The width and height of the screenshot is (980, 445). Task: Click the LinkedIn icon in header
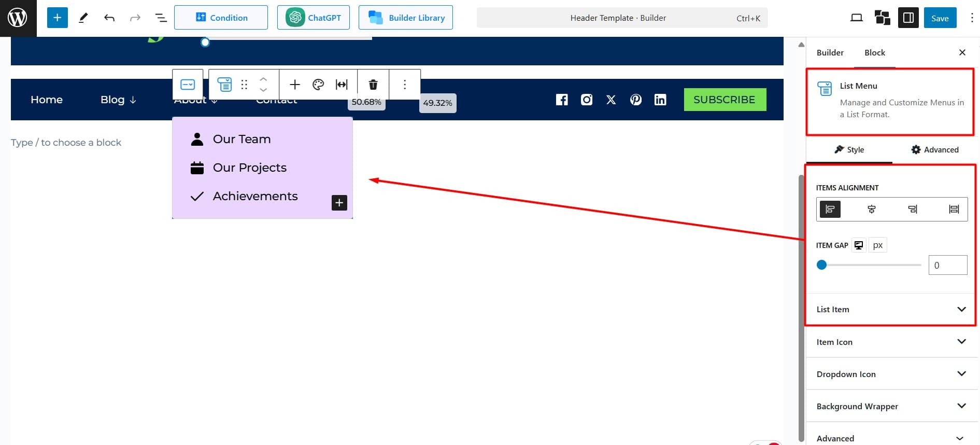660,100
